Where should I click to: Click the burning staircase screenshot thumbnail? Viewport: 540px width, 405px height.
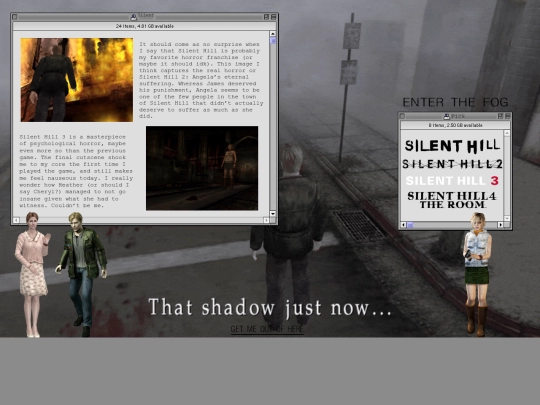(x=76, y=80)
